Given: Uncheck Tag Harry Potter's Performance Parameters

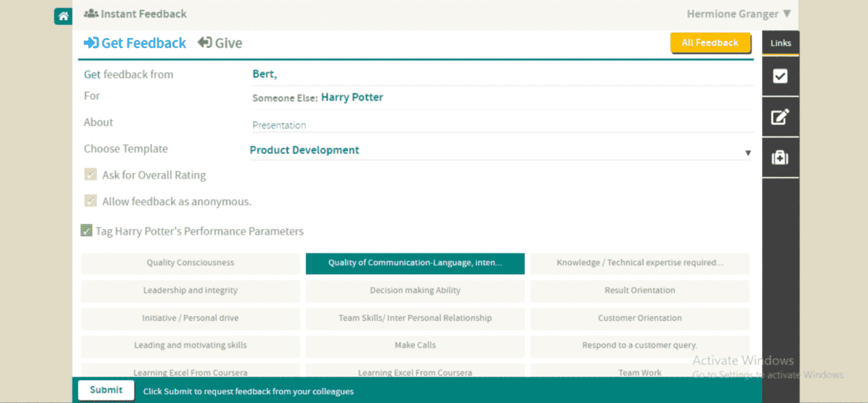Looking at the screenshot, I should 86,231.
